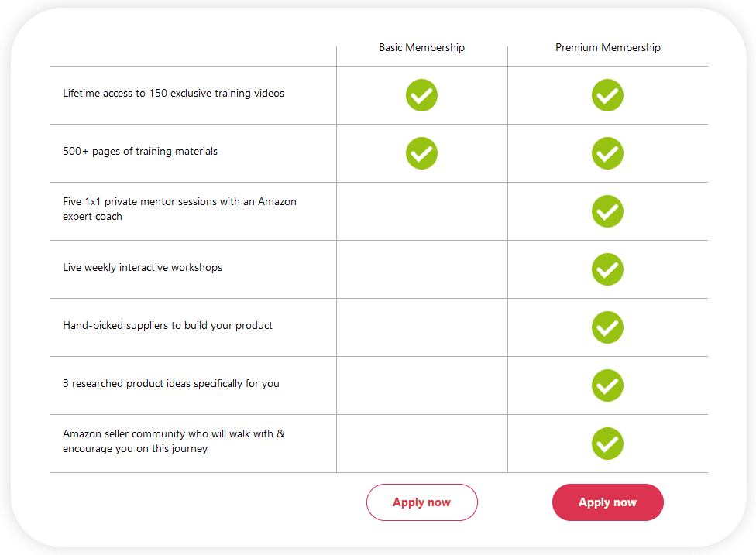Apply now for Premium Membership
The height and width of the screenshot is (555, 756).
point(607,502)
